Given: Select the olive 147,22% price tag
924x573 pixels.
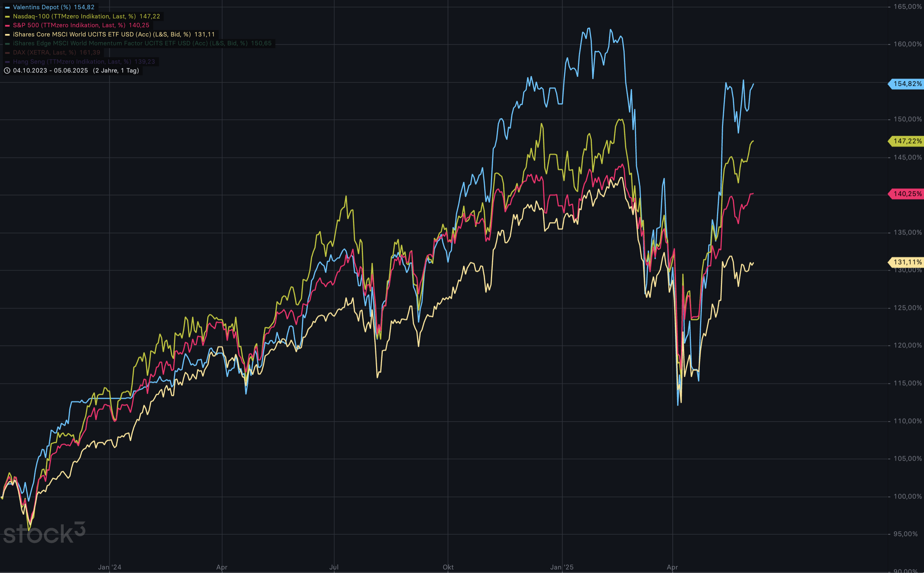Looking at the screenshot, I should [x=906, y=141].
